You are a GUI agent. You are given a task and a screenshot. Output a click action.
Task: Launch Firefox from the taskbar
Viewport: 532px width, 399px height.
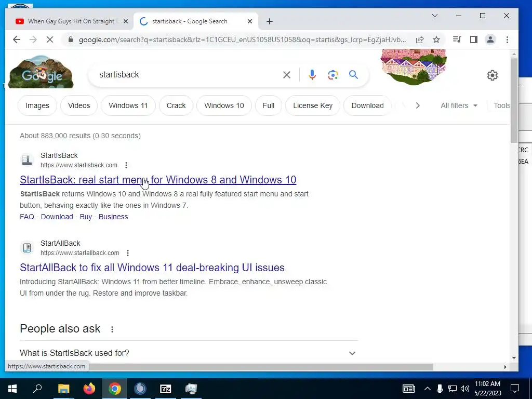[x=89, y=389]
